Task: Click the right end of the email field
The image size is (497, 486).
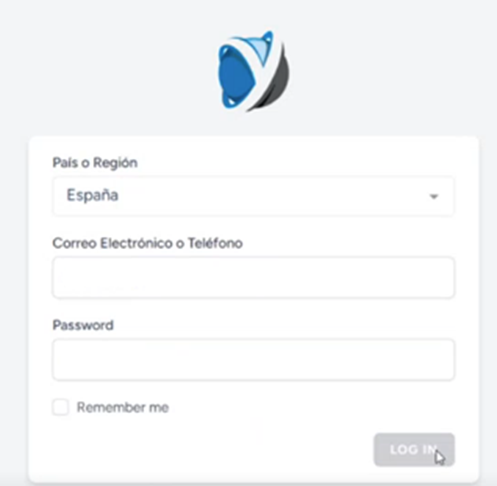Action: click(x=440, y=277)
